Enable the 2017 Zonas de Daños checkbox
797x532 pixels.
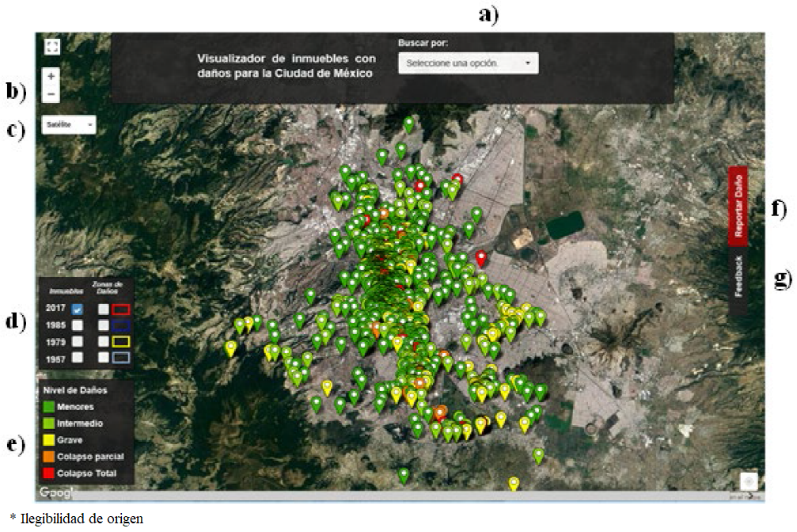pyautogui.click(x=103, y=309)
